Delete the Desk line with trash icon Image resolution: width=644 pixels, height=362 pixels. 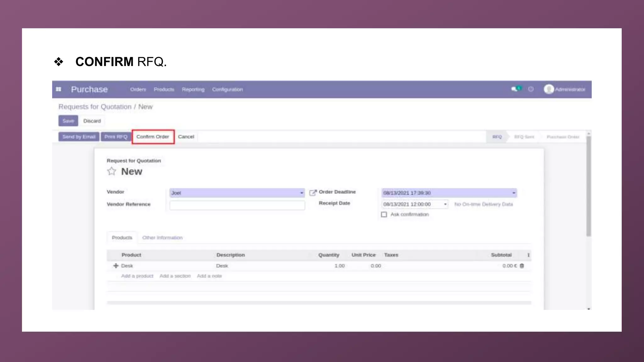pos(522,266)
